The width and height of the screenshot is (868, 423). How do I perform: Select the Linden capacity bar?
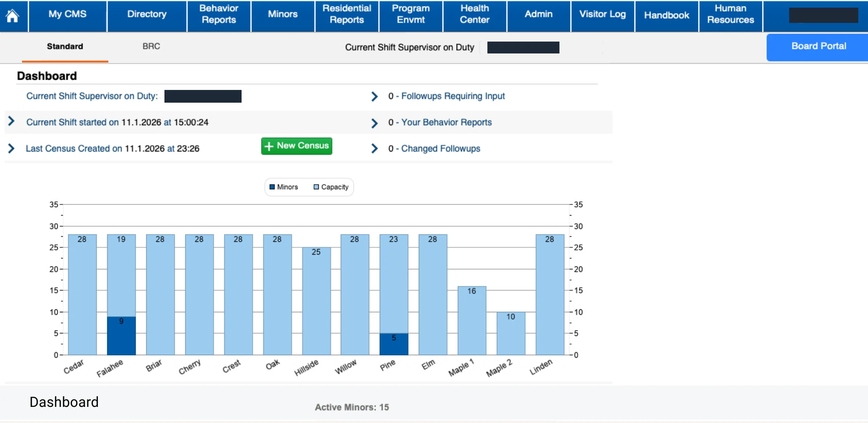[x=550, y=294]
